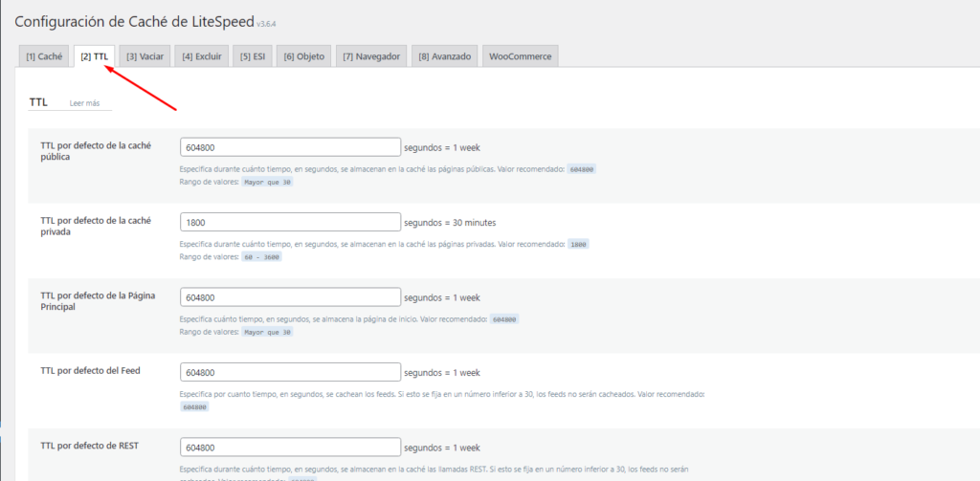Image resolution: width=980 pixels, height=481 pixels.
Task: Open the [8] Avanzado tab
Action: click(x=445, y=56)
